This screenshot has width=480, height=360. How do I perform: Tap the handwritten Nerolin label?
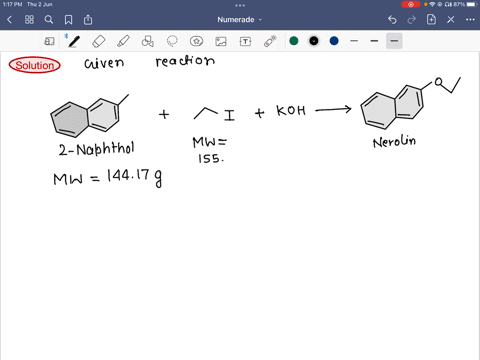(394, 141)
